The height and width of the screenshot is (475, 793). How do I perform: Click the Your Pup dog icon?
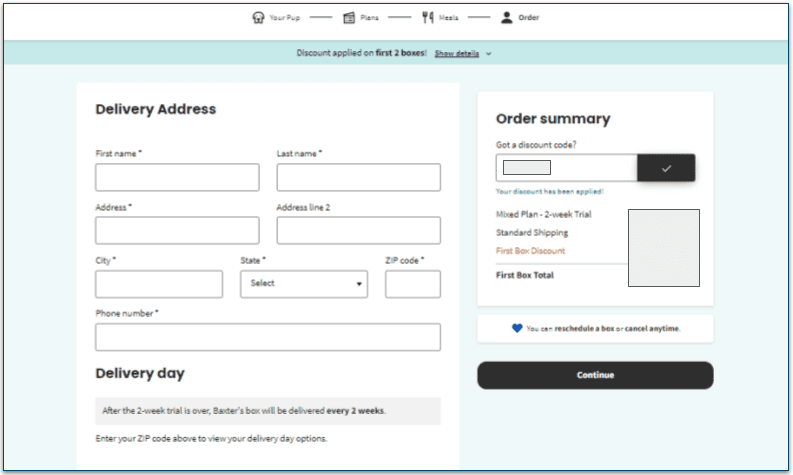pos(258,18)
